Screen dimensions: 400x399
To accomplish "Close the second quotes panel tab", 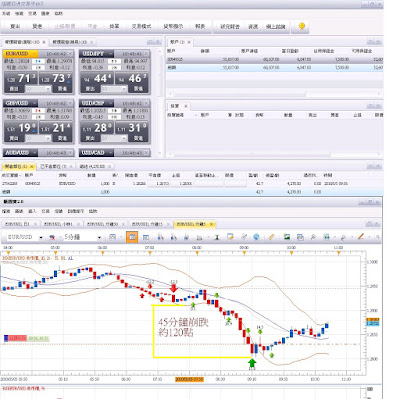I will pyautogui.click(x=92, y=42).
